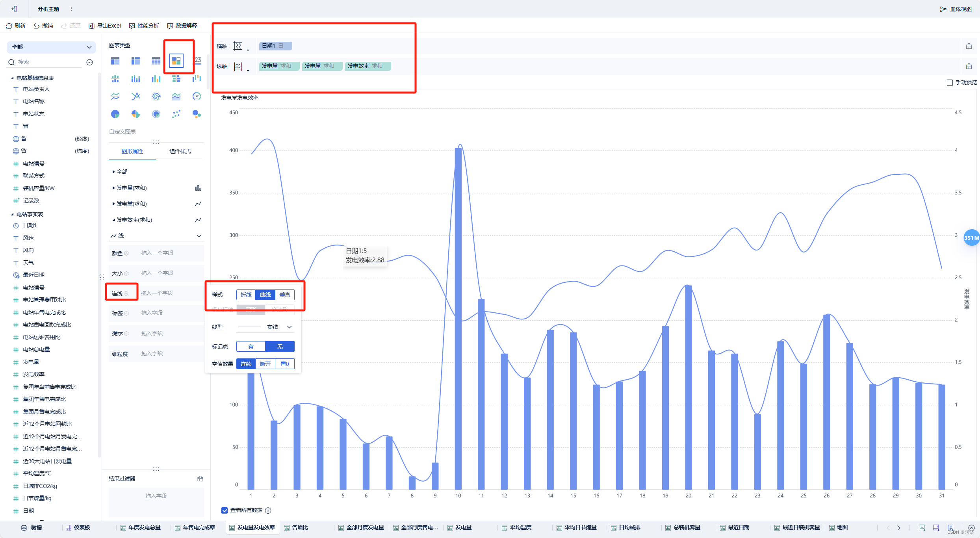Click the lock icon on the 纵轴 row
Image resolution: width=980 pixels, height=538 pixels.
pyautogui.click(x=969, y=66)
